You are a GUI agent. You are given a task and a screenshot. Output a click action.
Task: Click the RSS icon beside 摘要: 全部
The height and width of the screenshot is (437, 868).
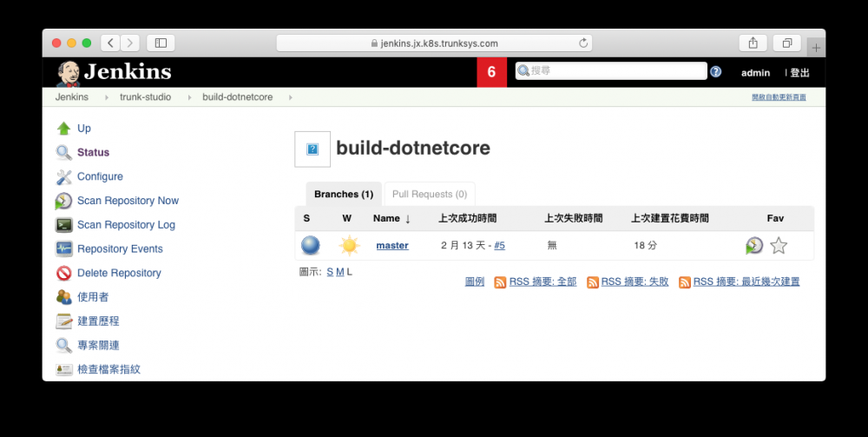pos(500,282)
